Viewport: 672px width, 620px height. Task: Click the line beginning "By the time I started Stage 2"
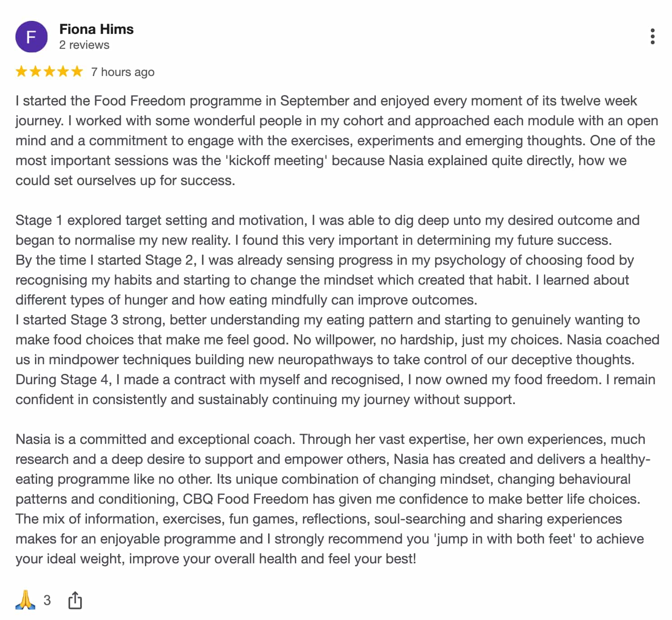coord(324,260)
